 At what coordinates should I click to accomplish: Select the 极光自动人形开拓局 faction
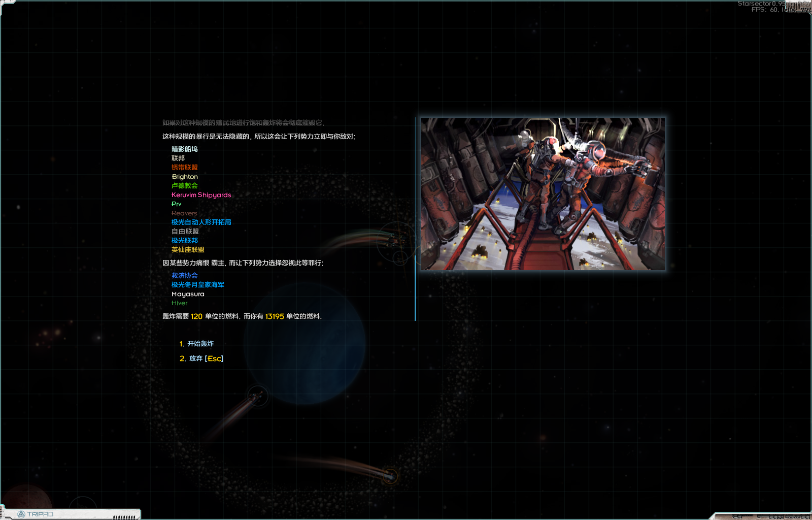point(200,222)
